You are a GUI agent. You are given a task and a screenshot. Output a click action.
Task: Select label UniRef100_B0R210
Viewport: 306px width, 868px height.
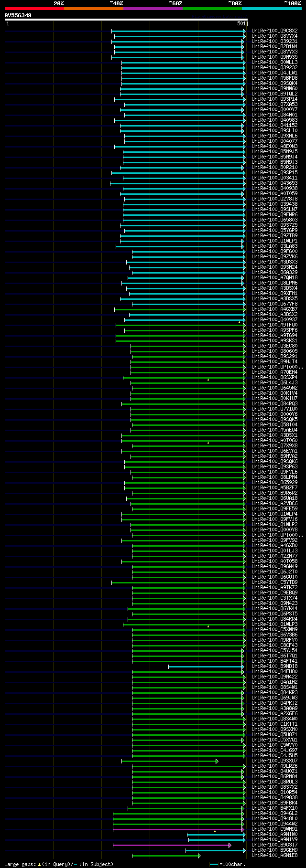point(274,168)
